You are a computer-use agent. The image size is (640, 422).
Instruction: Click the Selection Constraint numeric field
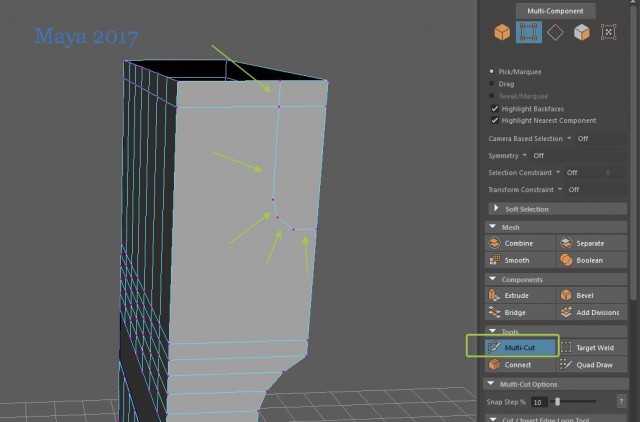pyautogui.click(x=609, y=173)
